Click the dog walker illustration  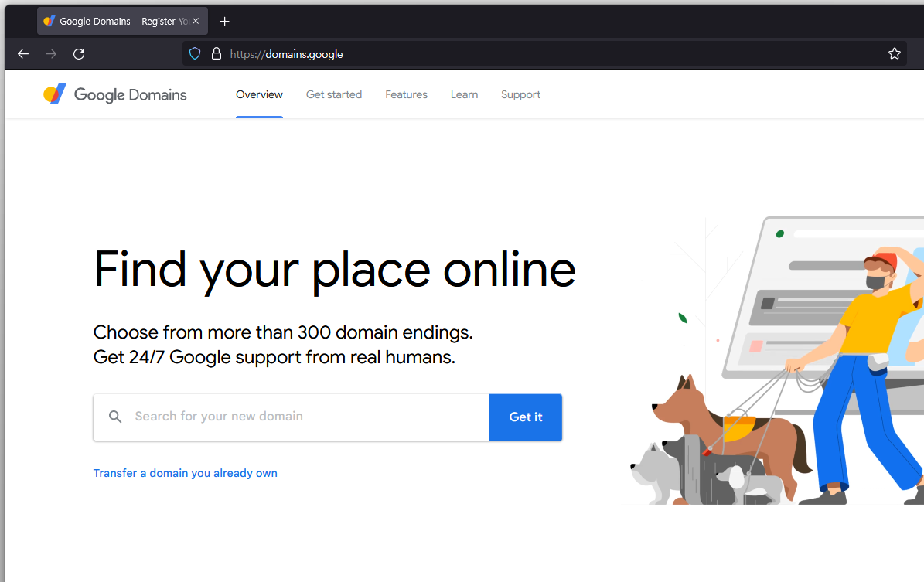coord(773,360)
